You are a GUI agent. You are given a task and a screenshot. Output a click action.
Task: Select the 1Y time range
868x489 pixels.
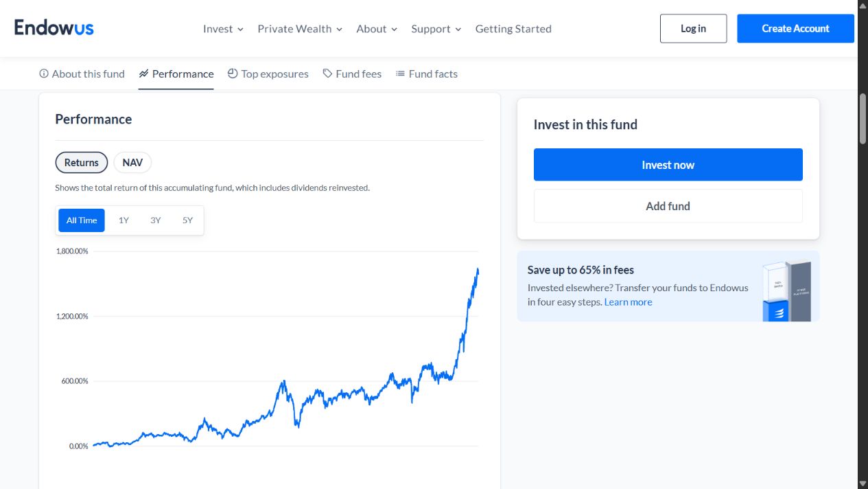124,220
